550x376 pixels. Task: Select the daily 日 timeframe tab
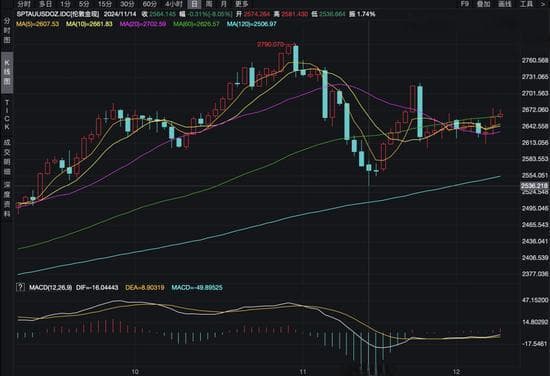pos(194,4)
